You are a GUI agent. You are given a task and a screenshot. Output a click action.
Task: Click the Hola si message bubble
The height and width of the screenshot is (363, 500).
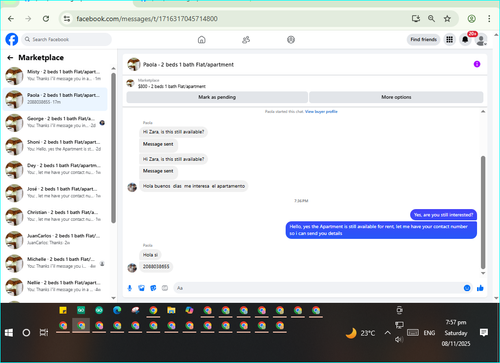(150, 255)
